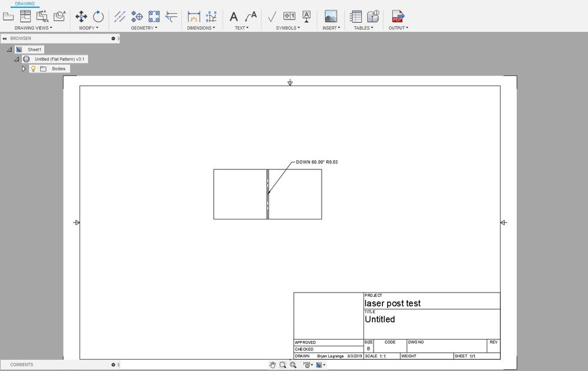The height and width of the screenshot is (371, 588).
Task: Expand the Comments panel with plus button
Action: coord(113,365)
